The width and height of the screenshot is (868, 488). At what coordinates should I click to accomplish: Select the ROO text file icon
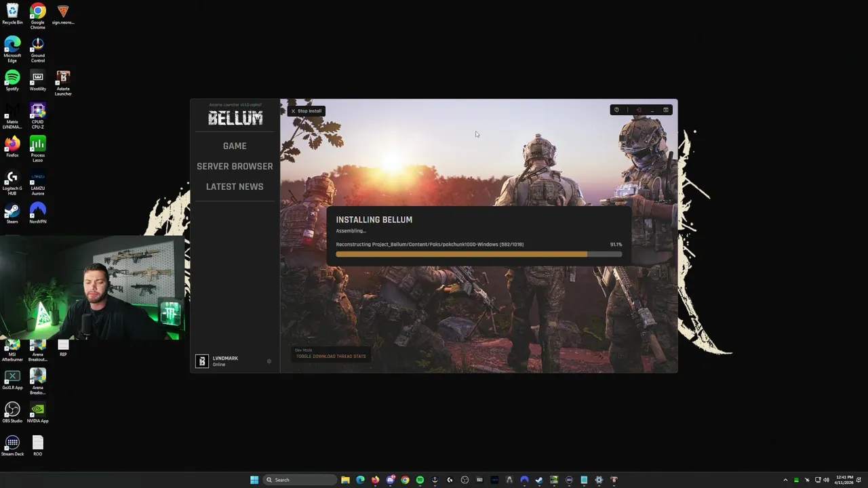coord(38,446)
